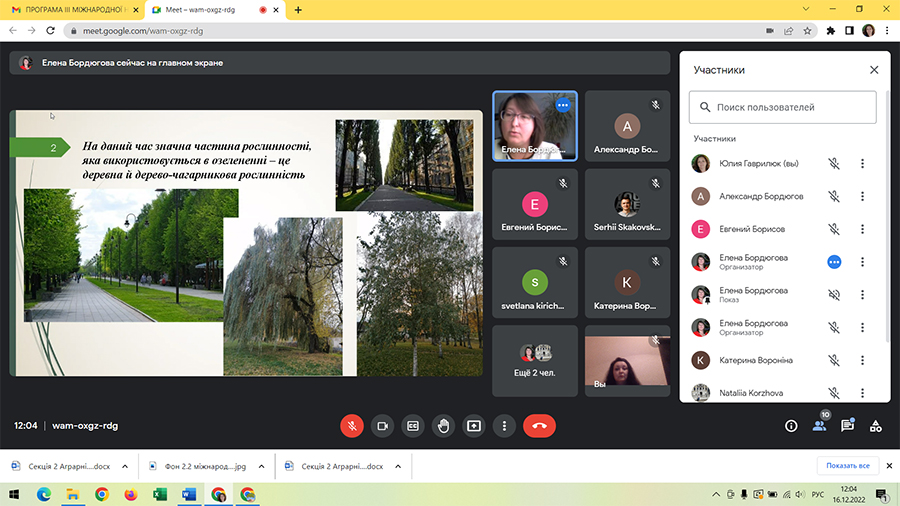Select Евгений Борис... participant tile
The image size is (900, 506).
pos(535,204)
